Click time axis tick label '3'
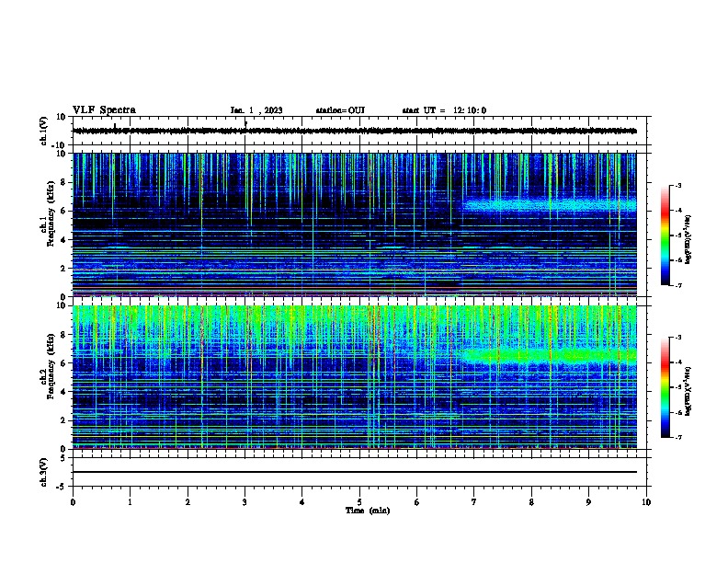 pos(245,502)
